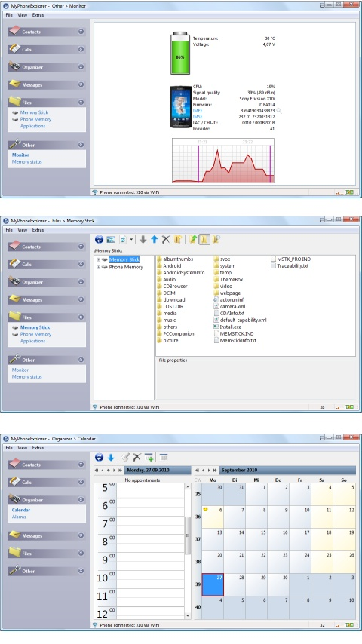Open Extras menu in Monitor window
The height and width of the screenshot is (644, 362).
pyautogui.click(x=38, y=15)
